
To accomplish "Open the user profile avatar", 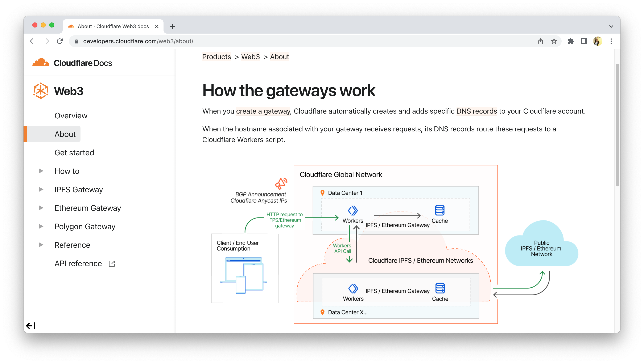I will [598, 41].
